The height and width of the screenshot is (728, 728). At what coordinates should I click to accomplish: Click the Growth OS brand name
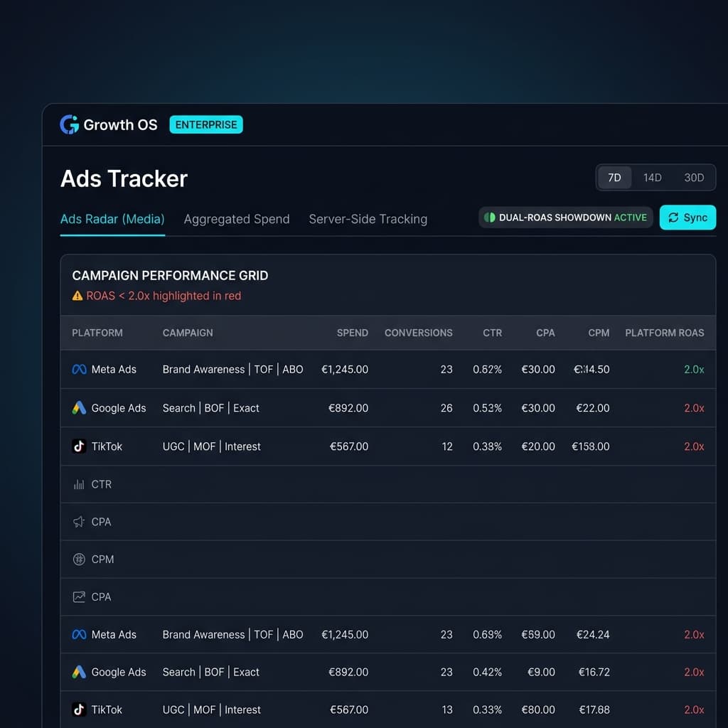[x=120, y=124]
